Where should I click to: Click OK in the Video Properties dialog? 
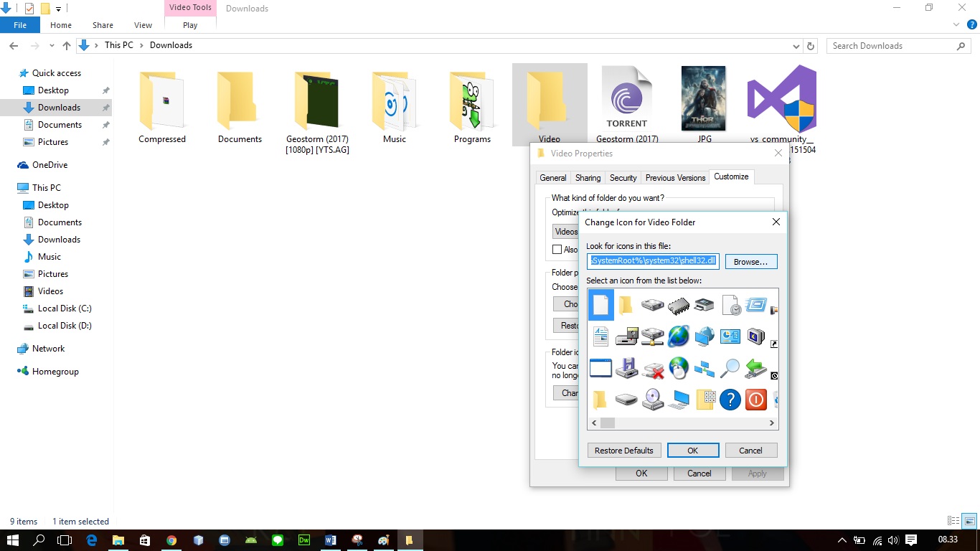tap(641, 474)
